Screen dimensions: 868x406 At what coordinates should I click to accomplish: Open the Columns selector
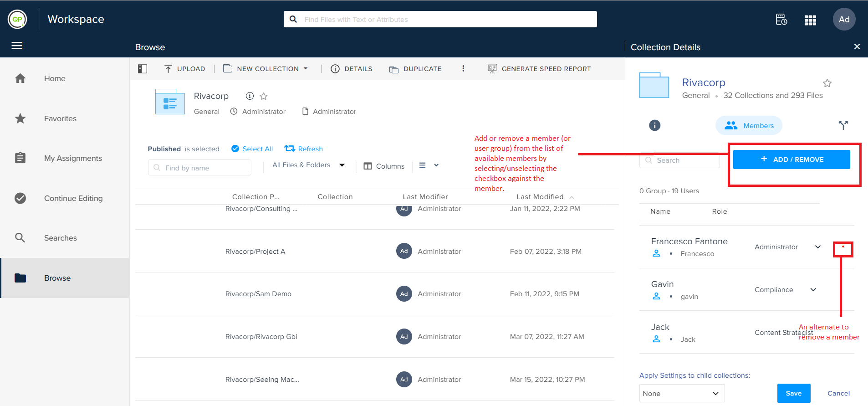click(384, 166)
